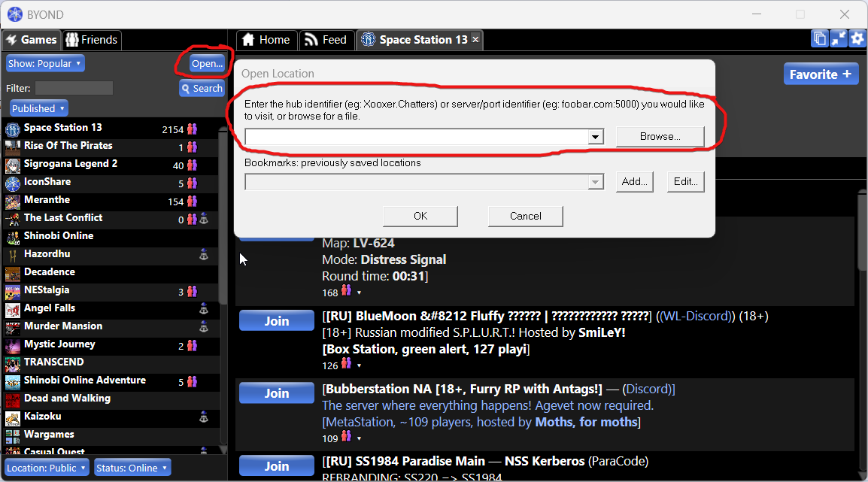Close the Space Station 13 tab
The image size is (868, 482).
click(475, 40)
